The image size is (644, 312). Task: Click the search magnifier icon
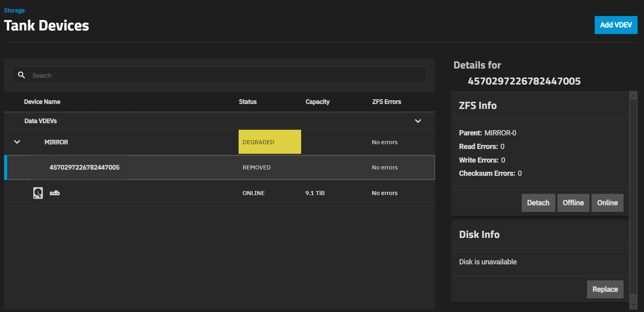22,75
